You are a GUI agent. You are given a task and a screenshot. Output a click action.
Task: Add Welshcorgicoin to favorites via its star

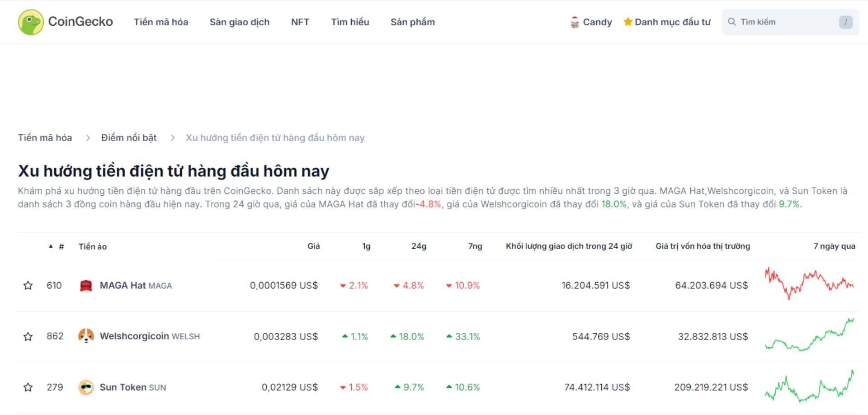28,336
